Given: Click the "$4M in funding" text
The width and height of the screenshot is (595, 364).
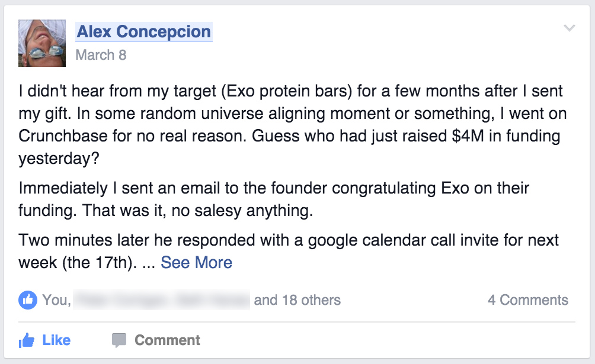Looking at the screenshot, I should 506,136.
